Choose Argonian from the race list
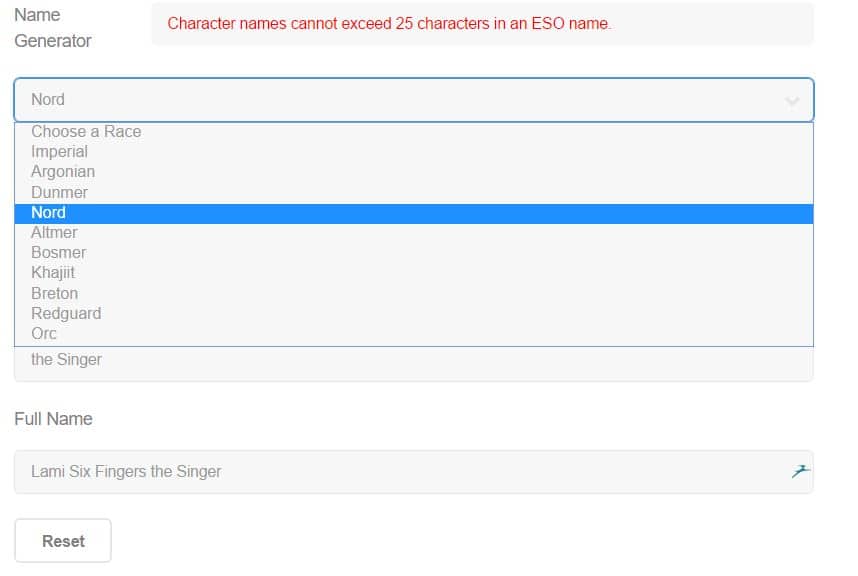Screen dimensions: 858x576 (414, 172)
